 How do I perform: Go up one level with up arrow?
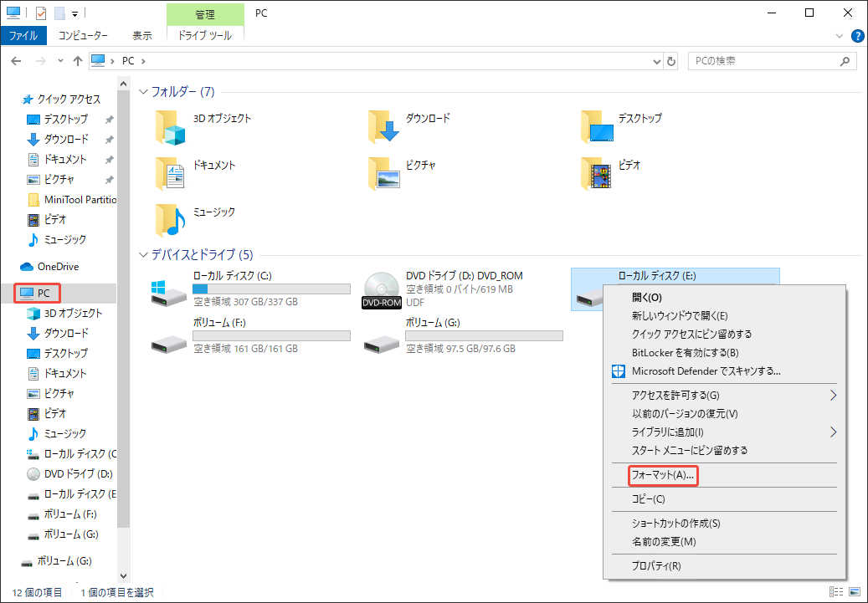[78, 61]
